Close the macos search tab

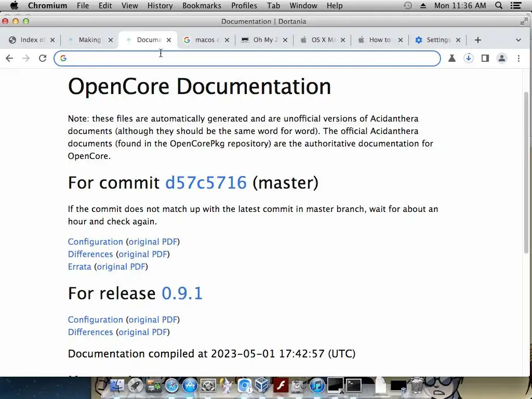pos(227,40)
